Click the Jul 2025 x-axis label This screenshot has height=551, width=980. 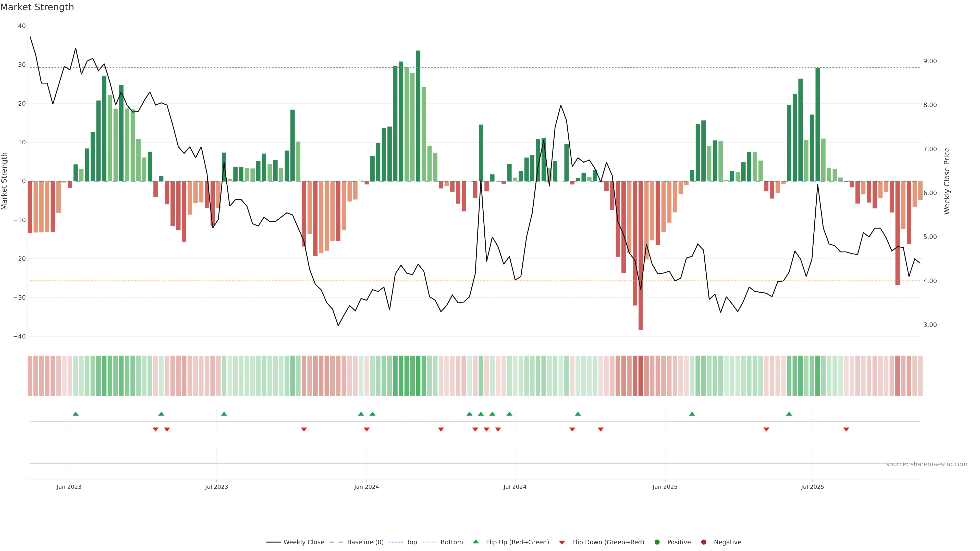point(812,487)
